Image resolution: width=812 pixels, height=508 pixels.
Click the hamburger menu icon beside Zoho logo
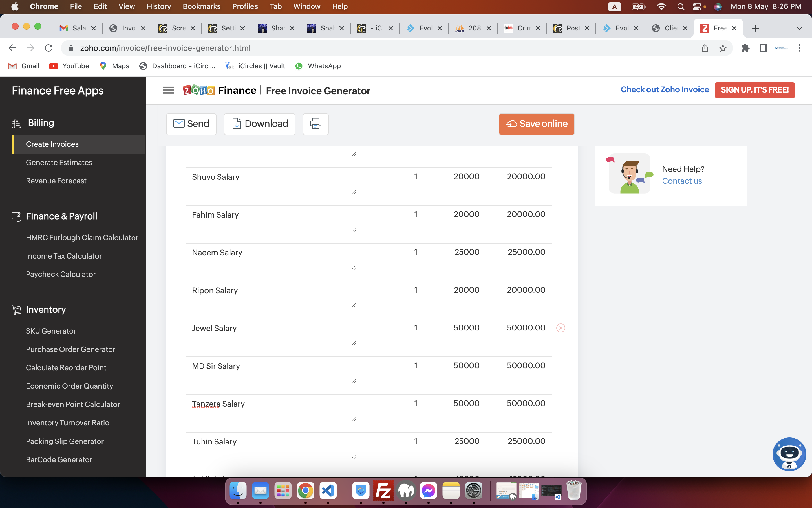168,90
